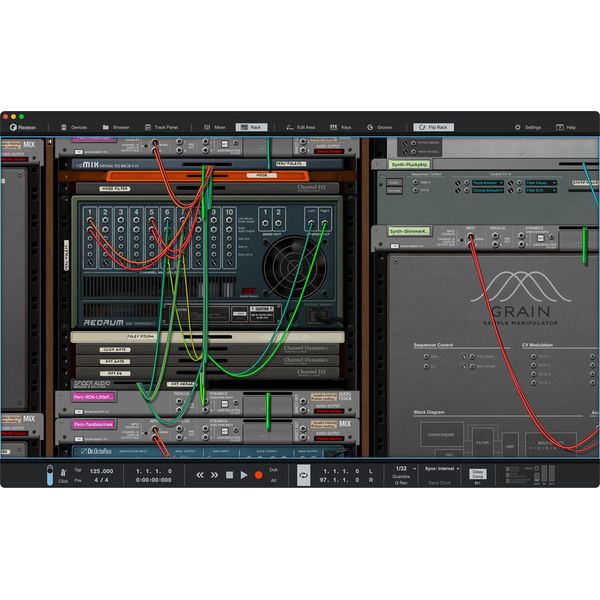Collapse the Synth-Shimmer device fold arrow
This screenshot has width=600, height=600.
(378, 231)
